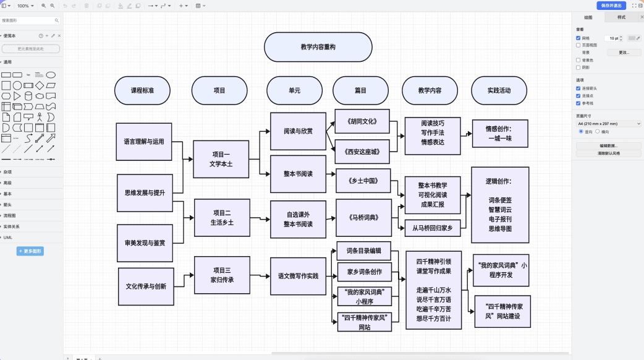Expand the 基本 shape category

click(x=32, y=194)
